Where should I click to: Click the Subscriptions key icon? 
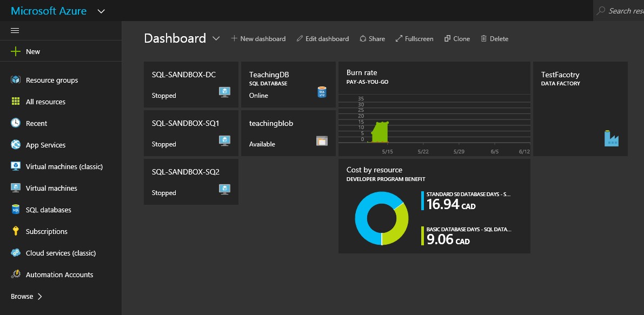[16, 231]
